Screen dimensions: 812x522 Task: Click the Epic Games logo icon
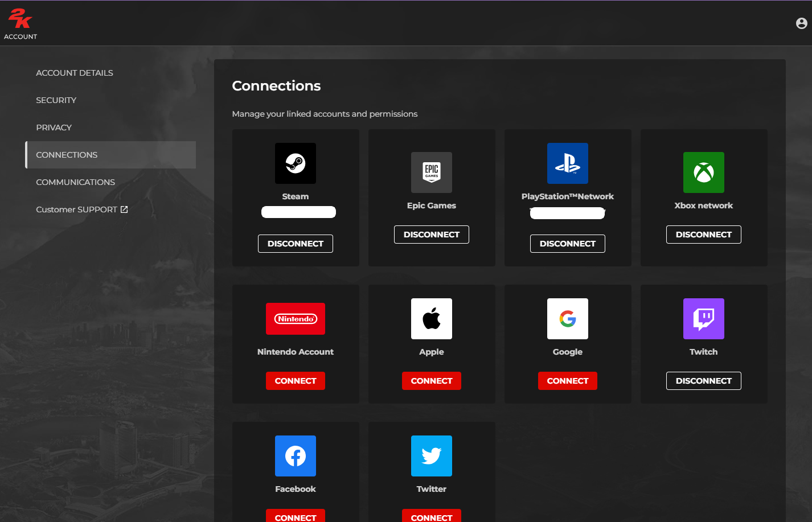click(431, 172)
